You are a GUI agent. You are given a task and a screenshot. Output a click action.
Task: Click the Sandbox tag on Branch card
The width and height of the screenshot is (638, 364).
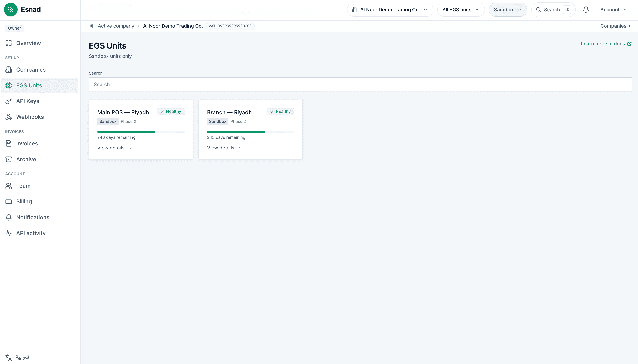point(218,121)
